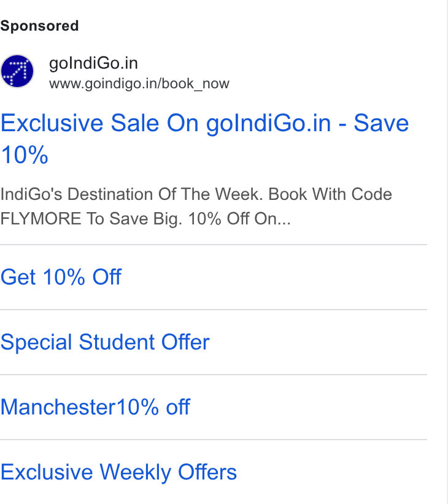This screenshot has width=448, height=504.
Task: Open the Exclusive Sale On goIndiGo.in headline
Action: click(204, 139)
